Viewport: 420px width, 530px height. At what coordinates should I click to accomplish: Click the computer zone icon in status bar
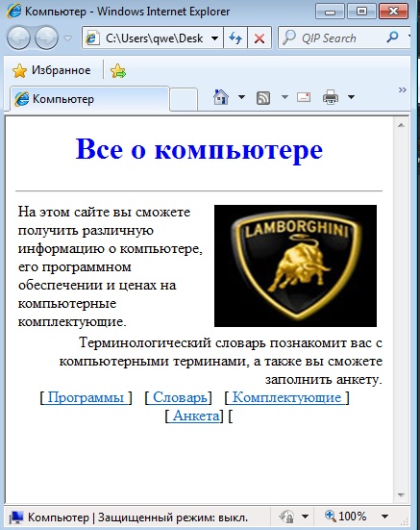pyautogui.click(x=16, y=517)
